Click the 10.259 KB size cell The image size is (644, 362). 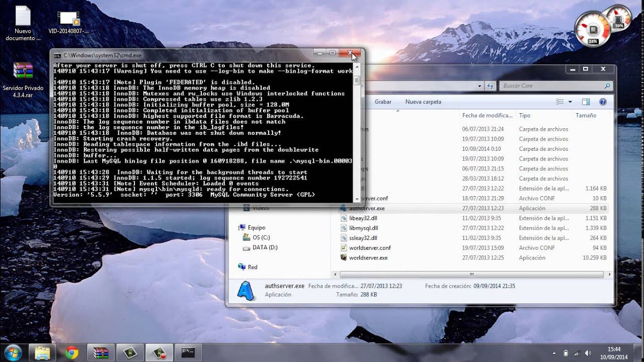pos(594,258)
